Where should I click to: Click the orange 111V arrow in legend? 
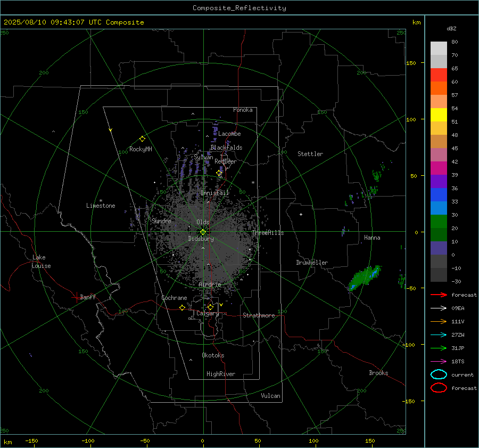(x=439, y=321)
